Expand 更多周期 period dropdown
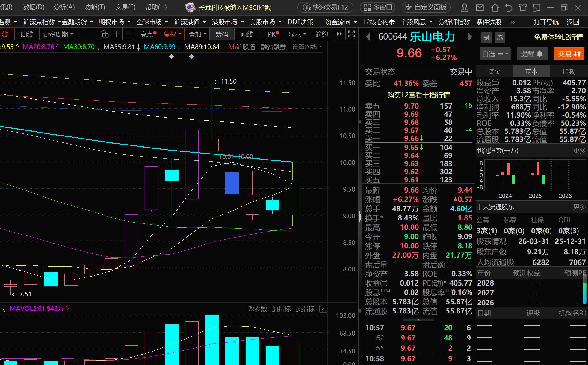This screenshot has height=365, width=588. tap(58, 34)
